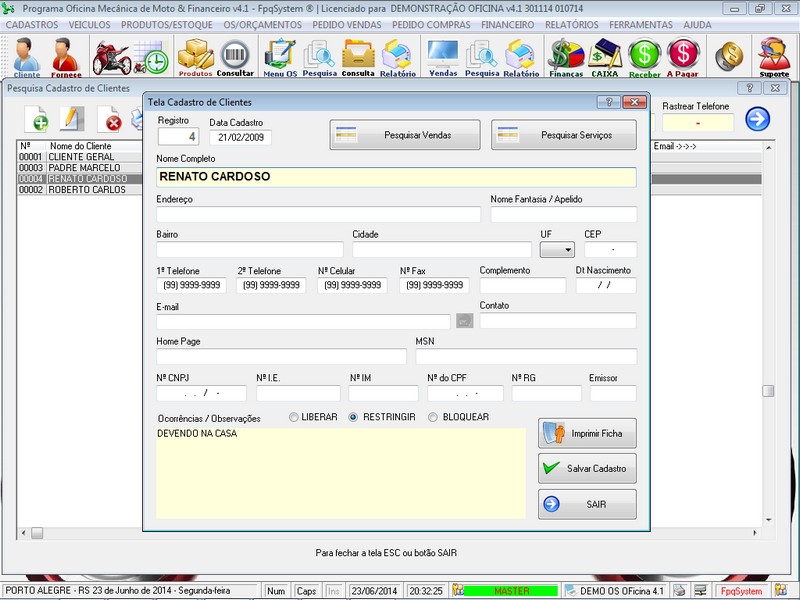The height and width of the screenshot is (600, 800).
Task: Open the Menu OS toolbar icon
Action: click(x=279, y=56)
